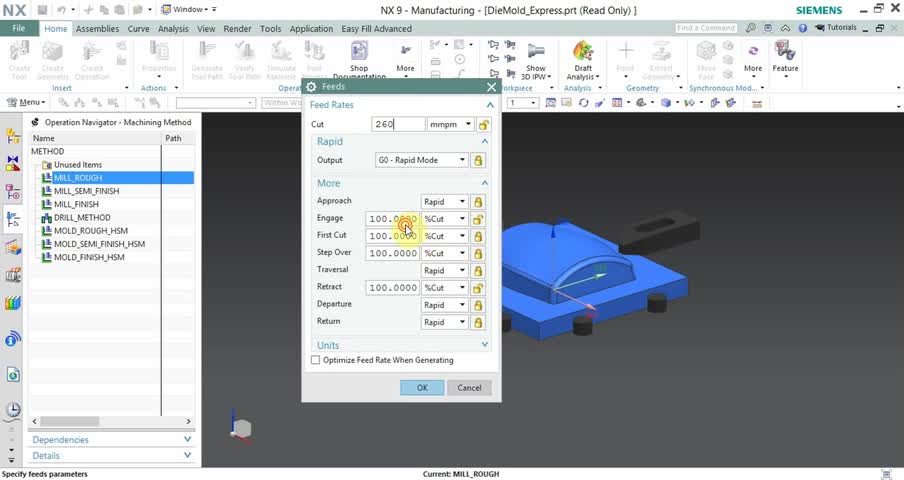The width and height of the screenshot is (904, 480).
Task: Click the undo icon in title bar
Action: click(61, 10)
